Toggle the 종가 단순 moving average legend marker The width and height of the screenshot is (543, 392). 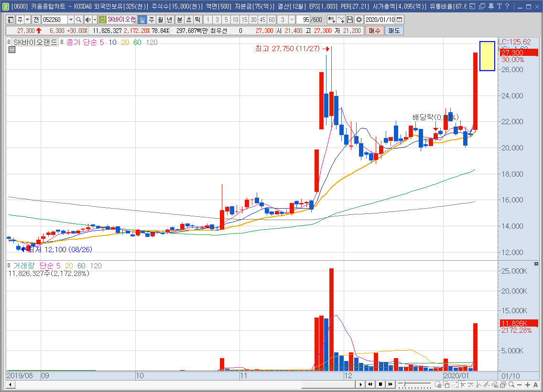(x=62, y=42)
